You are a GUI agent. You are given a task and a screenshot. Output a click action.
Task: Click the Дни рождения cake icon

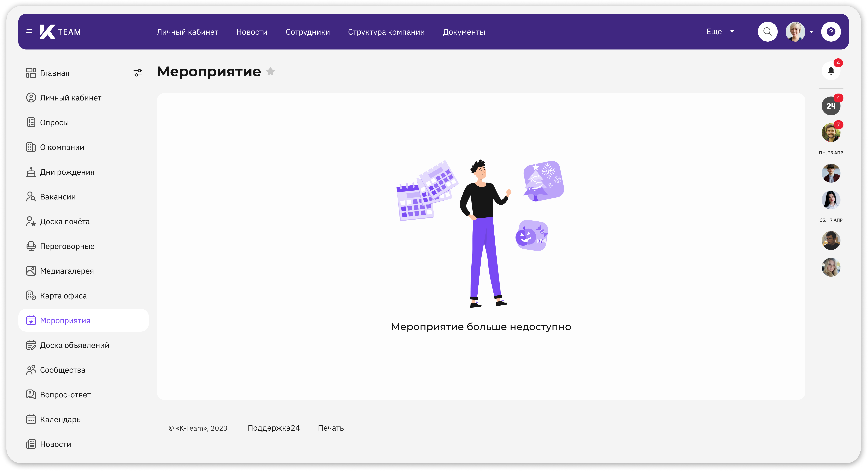click(x=31, y=172)
